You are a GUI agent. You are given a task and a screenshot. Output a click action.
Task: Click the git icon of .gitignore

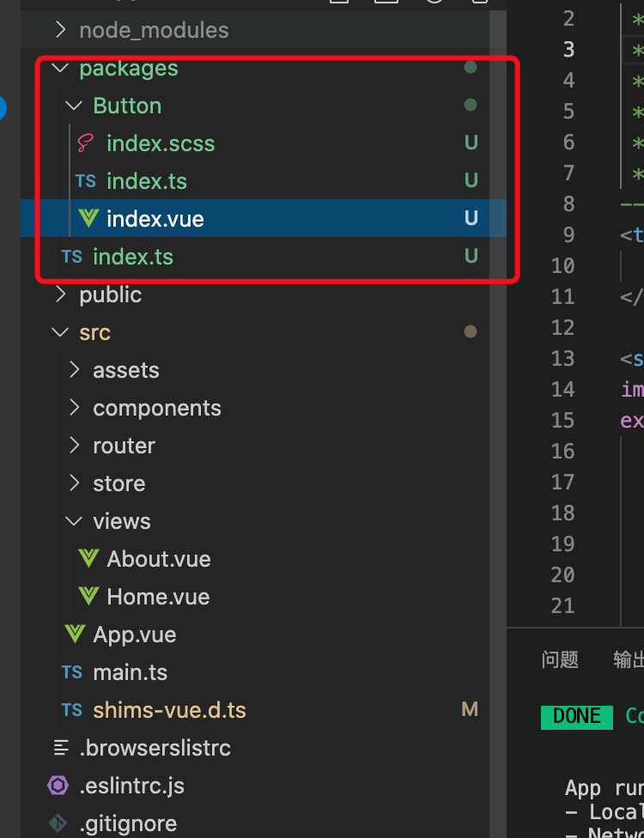(x=58, y=823)
